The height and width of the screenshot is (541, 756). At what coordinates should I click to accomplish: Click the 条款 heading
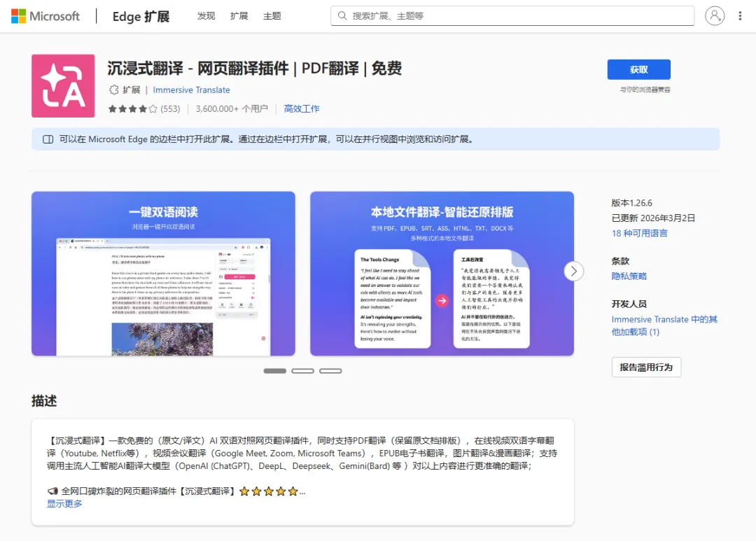(x=620, y=261)
